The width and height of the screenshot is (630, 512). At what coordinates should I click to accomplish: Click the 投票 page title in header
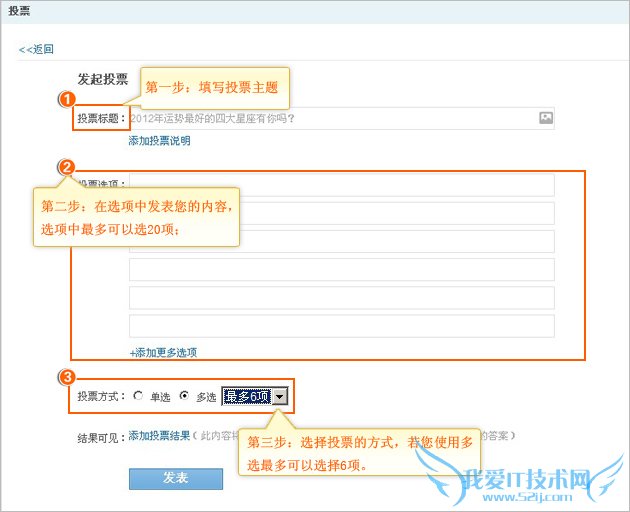tap(19, 11)
